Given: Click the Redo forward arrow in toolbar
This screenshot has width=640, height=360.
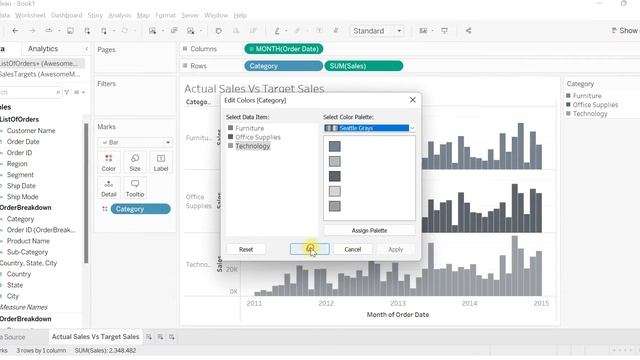Looking at the screenshot, I should pyautogui.click(x=32, y=31).
